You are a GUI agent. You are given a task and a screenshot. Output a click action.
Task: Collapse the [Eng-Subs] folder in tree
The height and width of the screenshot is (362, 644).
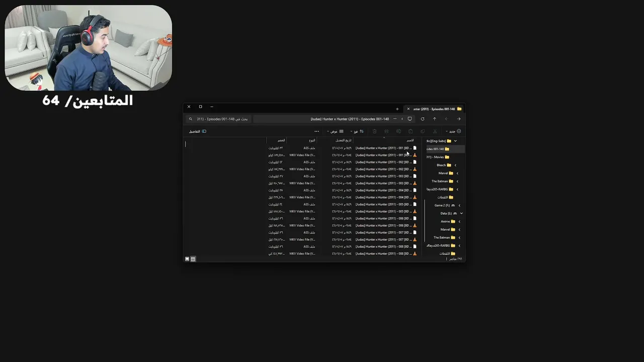click(455, 141)
